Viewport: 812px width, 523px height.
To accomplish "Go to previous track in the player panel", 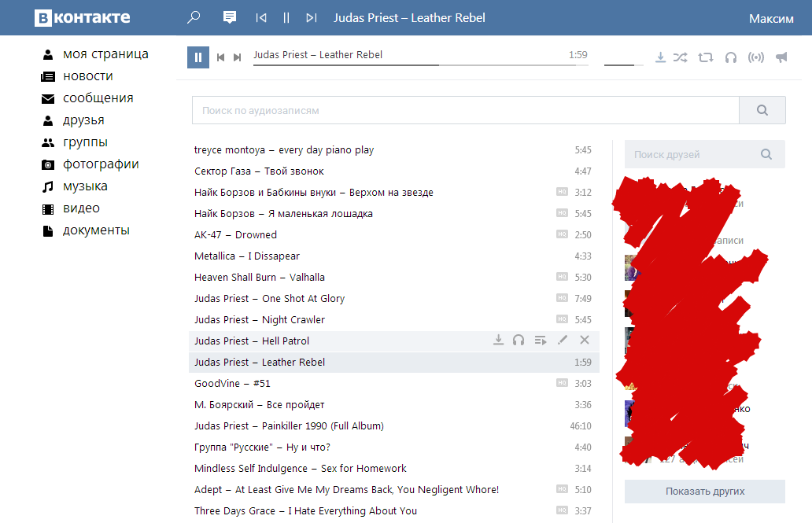I will click(220, 57).
